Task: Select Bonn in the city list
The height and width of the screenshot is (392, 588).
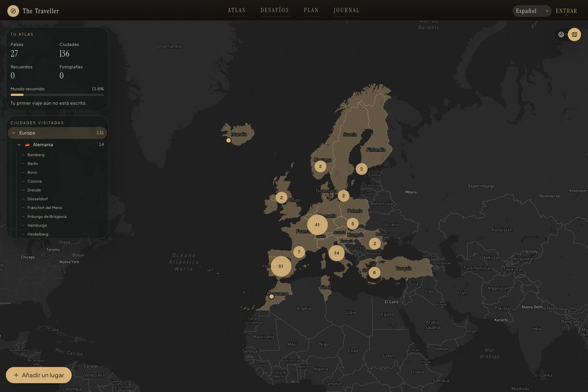Action: pyautogui.click(x=32, y=172)
